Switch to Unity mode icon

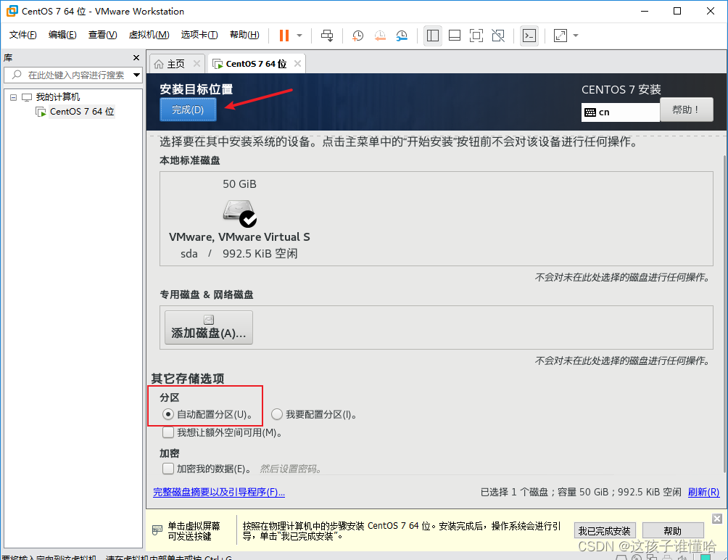[x=498, y=36]
